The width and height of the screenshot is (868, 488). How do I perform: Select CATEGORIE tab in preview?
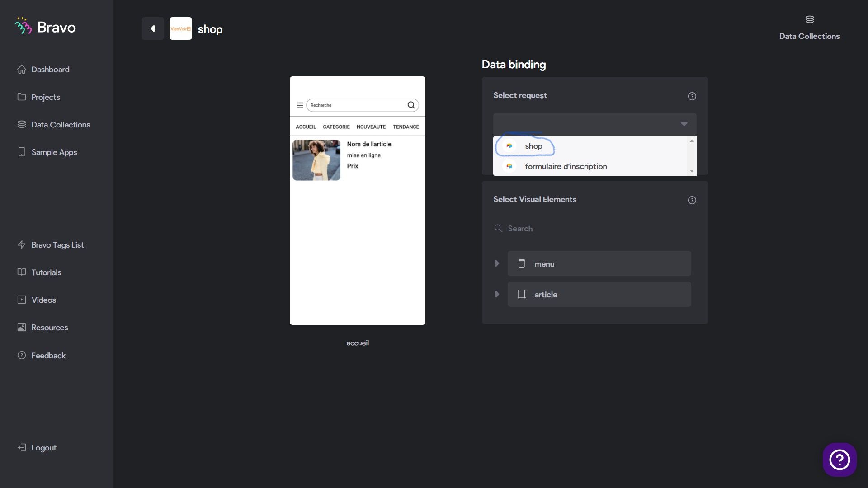point(336,127)
